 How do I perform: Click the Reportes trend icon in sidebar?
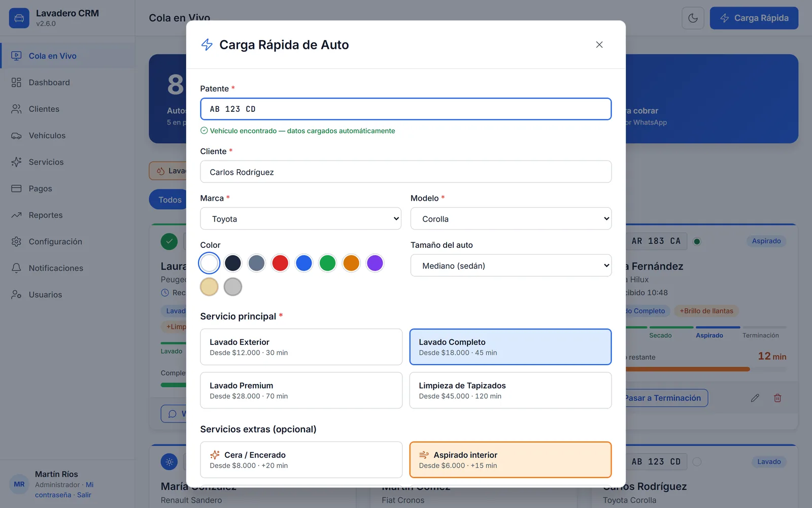(16, 215)
